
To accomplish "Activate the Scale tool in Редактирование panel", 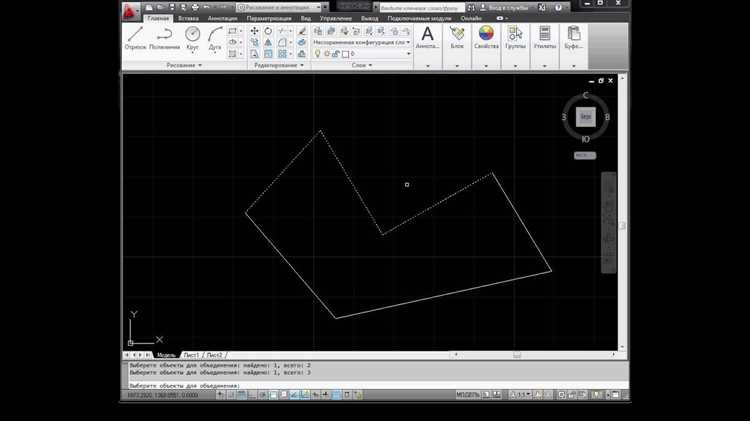I will pos(268,54).
